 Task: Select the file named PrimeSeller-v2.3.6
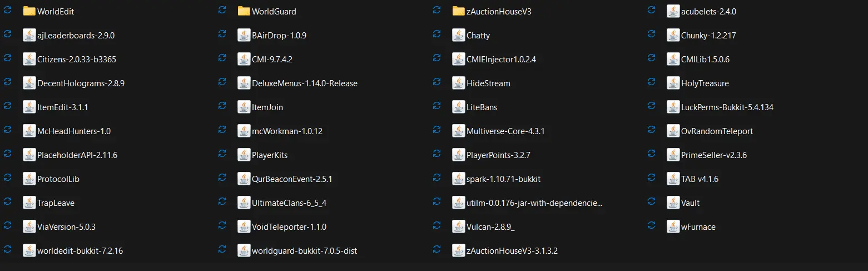point(713,155)
